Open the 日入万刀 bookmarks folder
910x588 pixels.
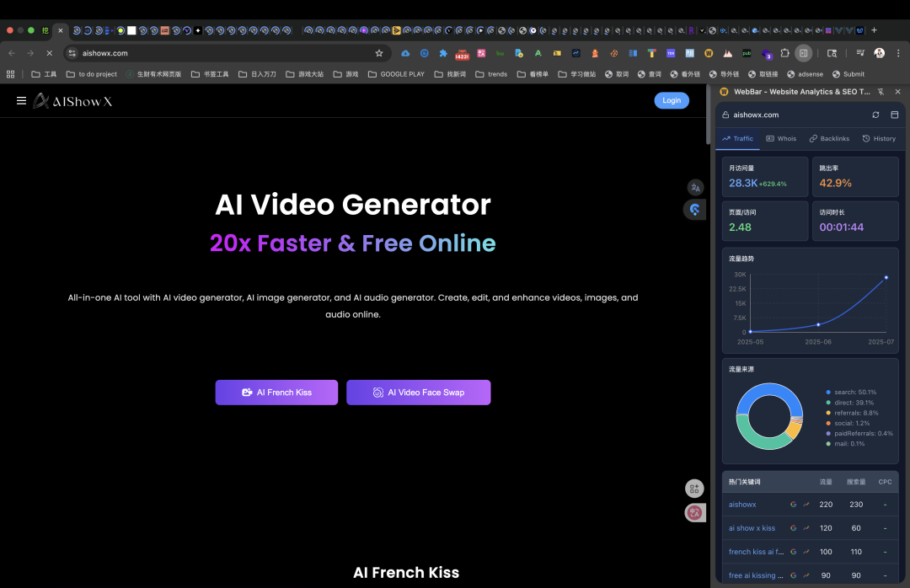click(258, 74)
